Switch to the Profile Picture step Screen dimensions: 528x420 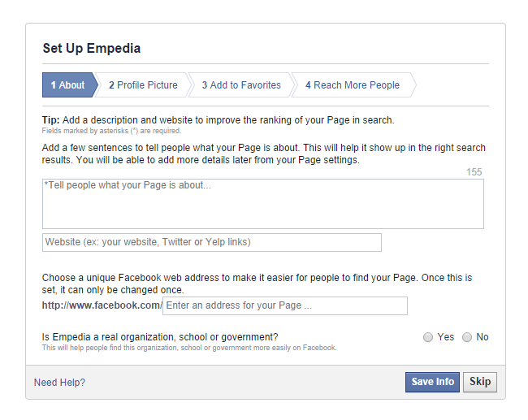coord(143,85)
